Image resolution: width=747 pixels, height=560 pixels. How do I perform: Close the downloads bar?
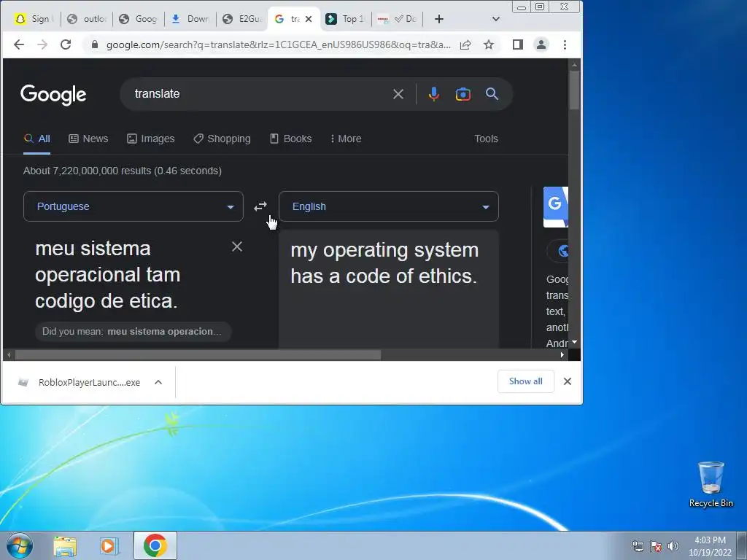(568, 381)
